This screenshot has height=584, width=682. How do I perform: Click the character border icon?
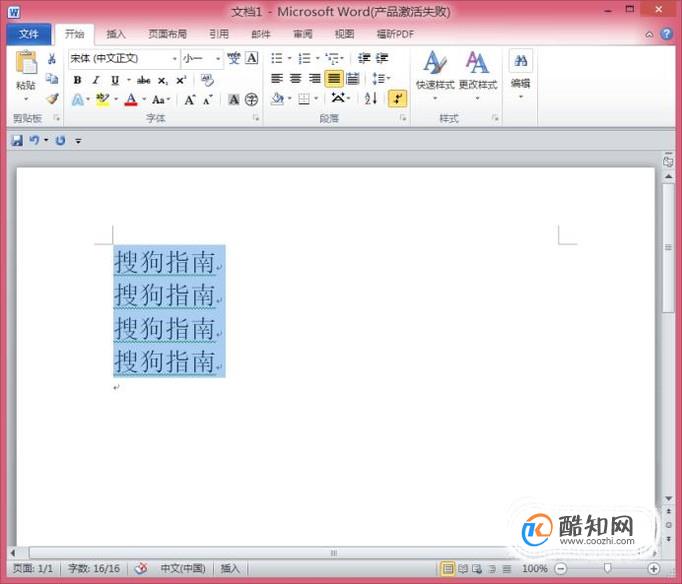pyautogui.click(x=252, y=58)
